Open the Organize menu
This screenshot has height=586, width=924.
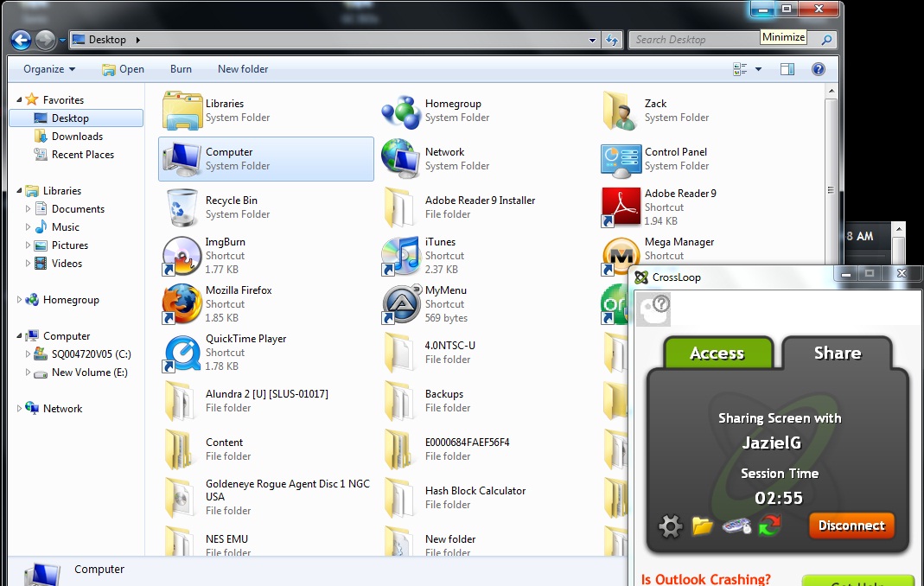pyautogui.click(x=49, y=69)
